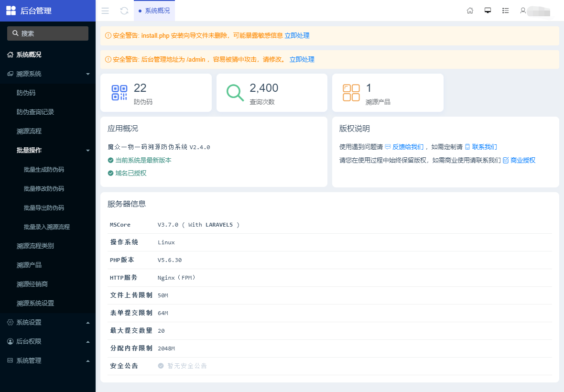Screen dimensions: 564x392
Task: Select the 系统概况 tab
Action: (154, 11)
